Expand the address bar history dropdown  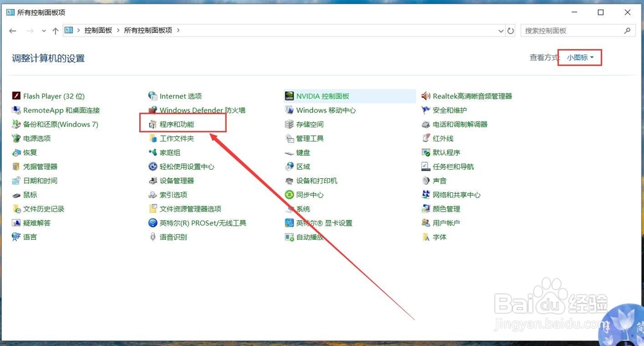[x=500, y=31]
